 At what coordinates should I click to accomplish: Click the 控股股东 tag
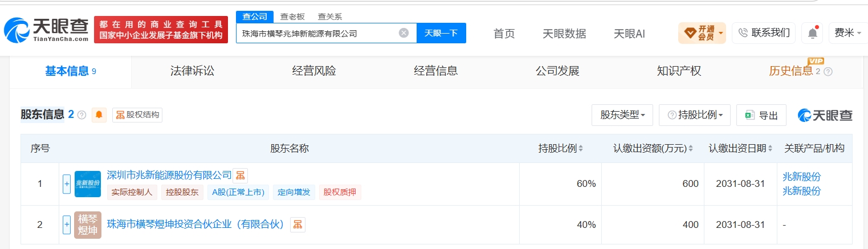pos(182,192)
